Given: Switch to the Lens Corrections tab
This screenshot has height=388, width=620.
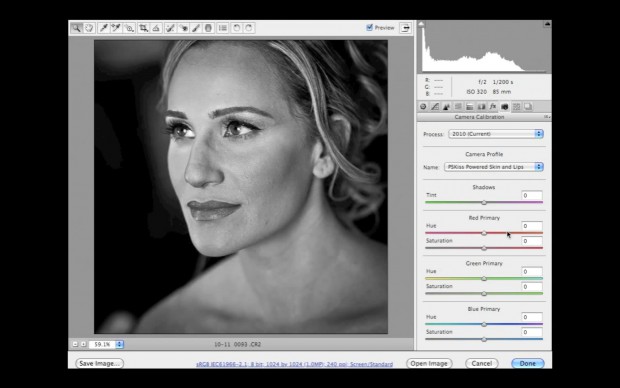Looking at the screenshot, I should pyautogui.click(x=481, y=106).
